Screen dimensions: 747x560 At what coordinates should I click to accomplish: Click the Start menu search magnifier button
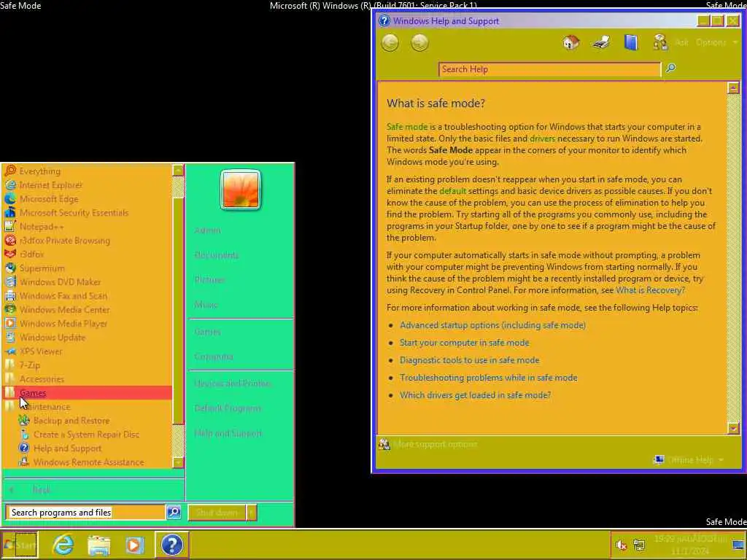174,513
